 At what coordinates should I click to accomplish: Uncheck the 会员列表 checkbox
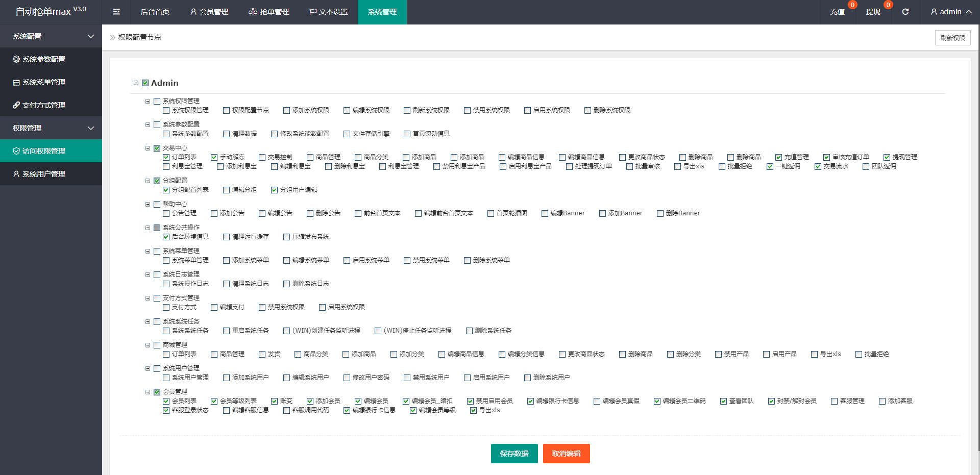coord(166,402)
